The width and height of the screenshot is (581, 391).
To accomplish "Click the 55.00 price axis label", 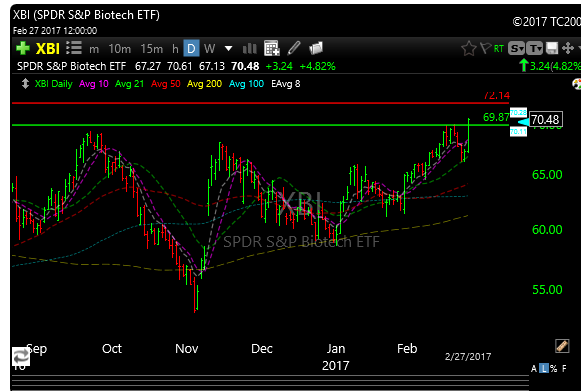I will [x=547, y=289].
